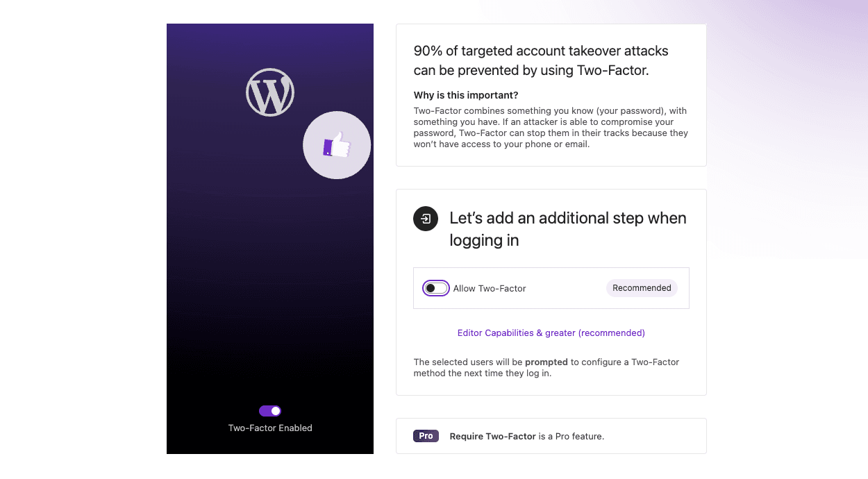Click the thumbs-up illustration circle
Screen dimensions: 868x479
coord(337,145)
